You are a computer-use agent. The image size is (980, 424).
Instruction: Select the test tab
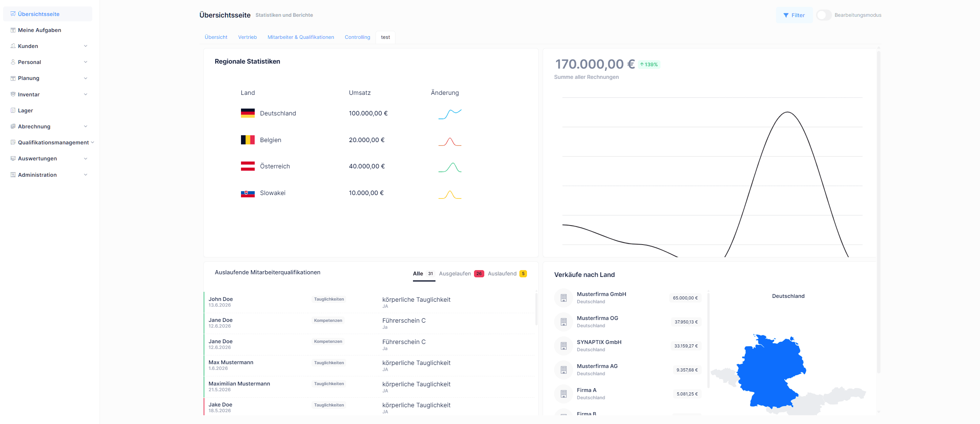(386, 37)
